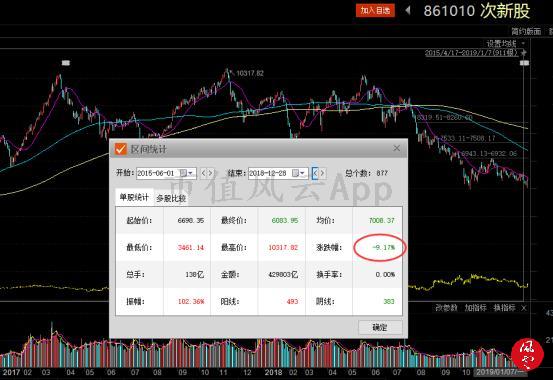Step the end date backward with left chevron
Screen dimensions: 553x380
(315, 173)
